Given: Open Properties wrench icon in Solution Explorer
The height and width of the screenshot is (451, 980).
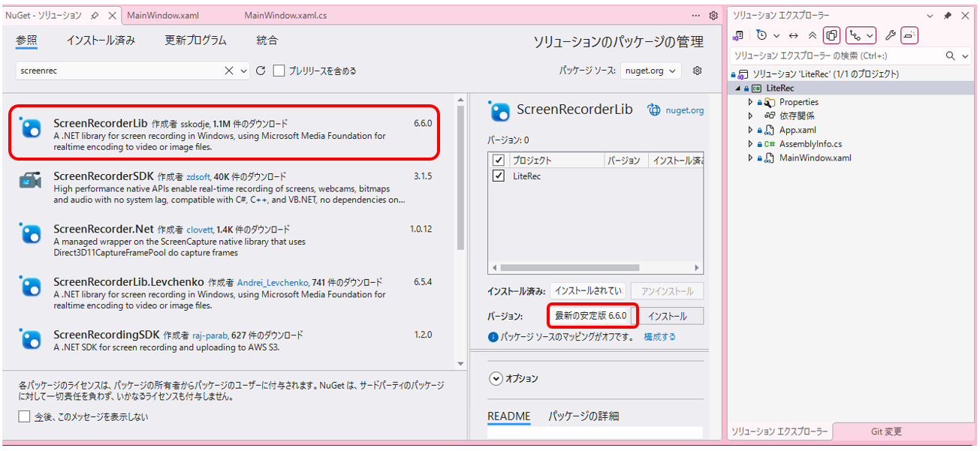Looking at the screenshot, I should (x=890, y=35).
